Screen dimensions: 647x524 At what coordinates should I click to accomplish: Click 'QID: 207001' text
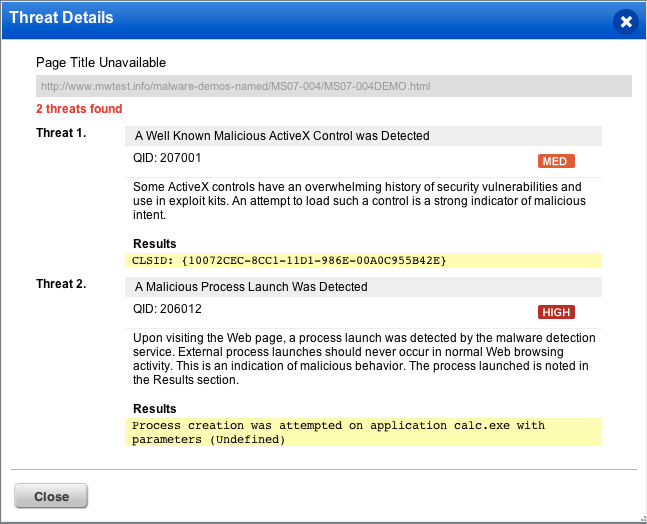coord(167,158)
